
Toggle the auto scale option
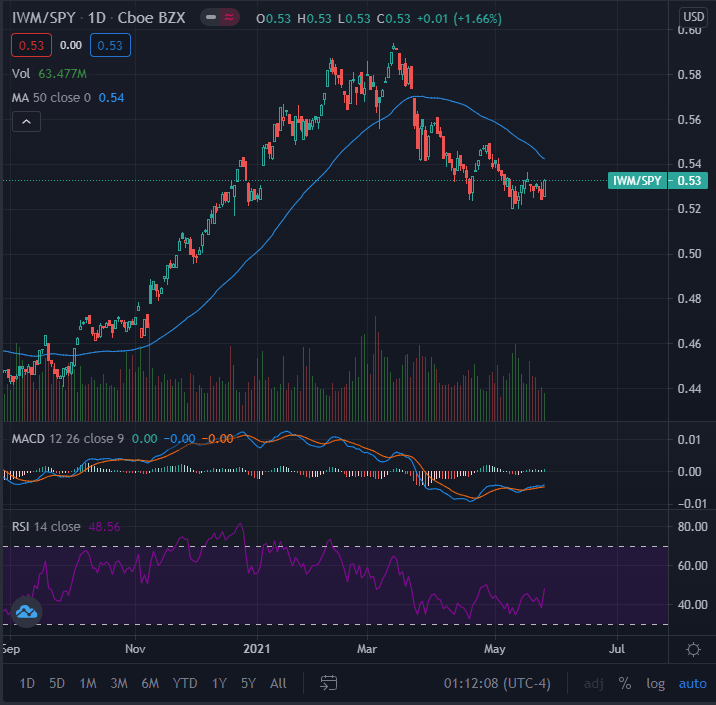click(692, 683)
